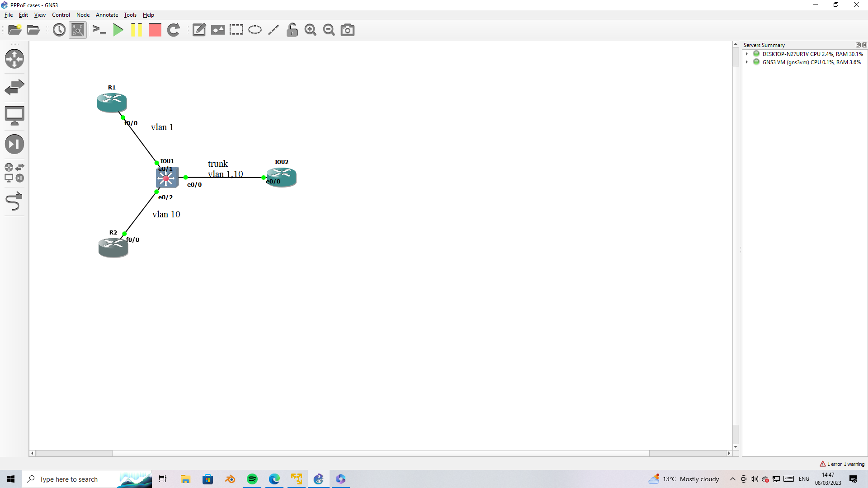This screenshot has width=868, height=488.
Task: Stop all nodes with the red stop icon
Action: click(x=155, y=30)
